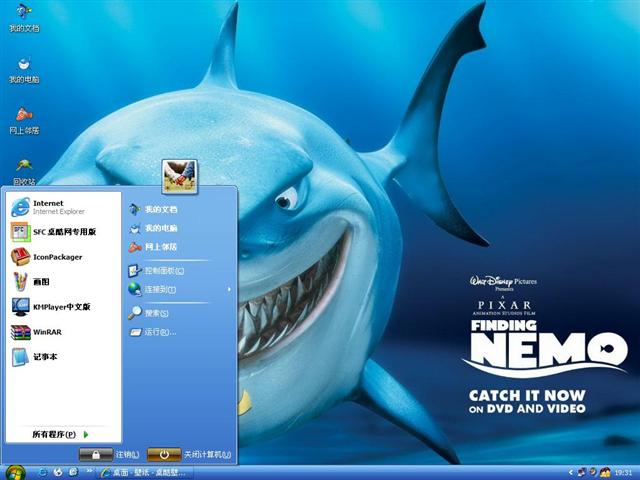Open 搜索 (Search) in the Start menu
Image resolution: width=640 pixels, height=480 pixels.
coord(155,313)
